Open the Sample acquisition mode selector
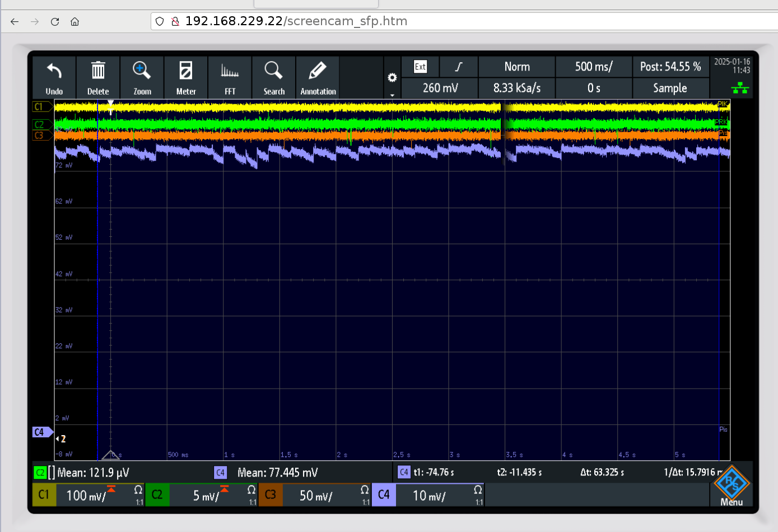 pos(670,88)
